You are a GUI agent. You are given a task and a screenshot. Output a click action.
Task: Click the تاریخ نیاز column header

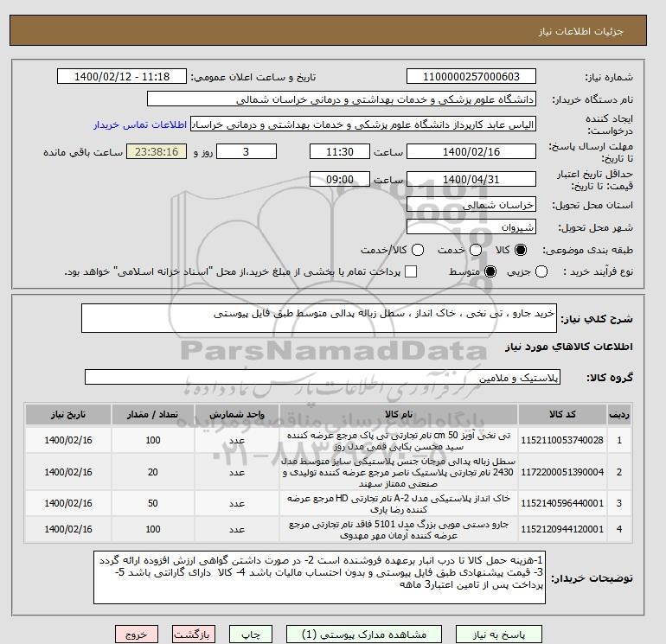[x=68, y=414]
